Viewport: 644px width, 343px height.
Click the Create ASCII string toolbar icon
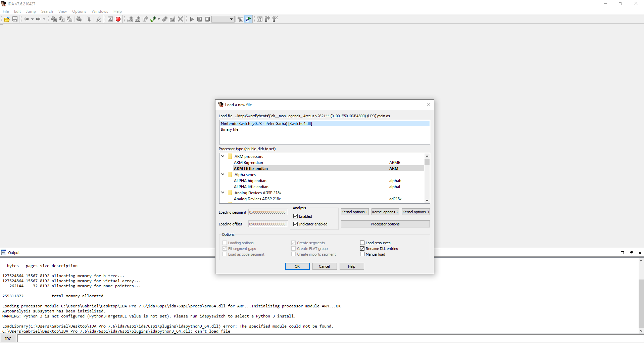[x=145, y=19]
